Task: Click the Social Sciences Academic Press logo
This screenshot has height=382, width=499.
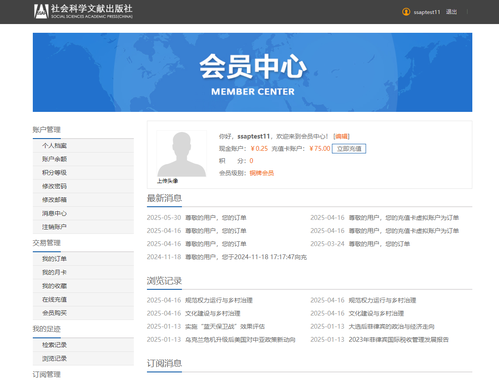Action: pos(83,11)
